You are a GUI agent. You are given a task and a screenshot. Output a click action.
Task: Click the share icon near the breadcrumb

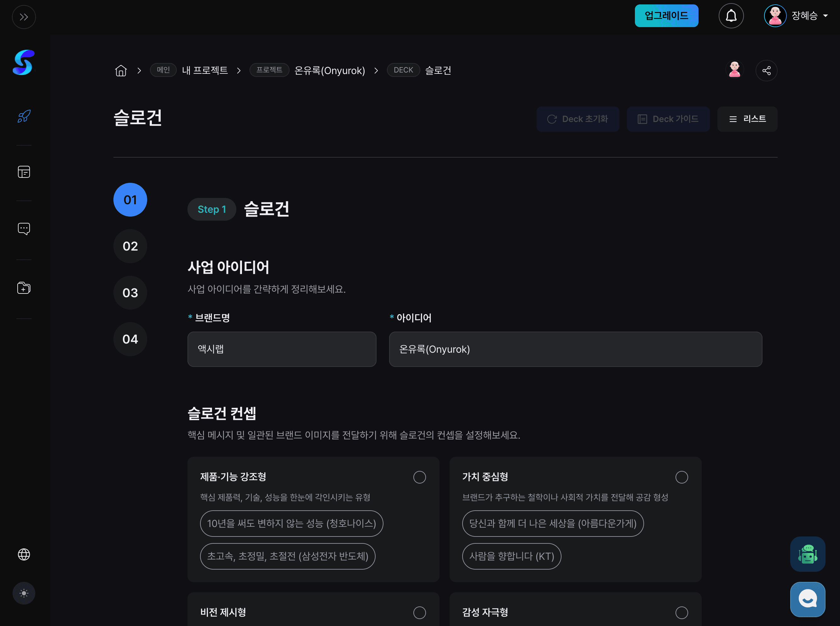(767, 70)
